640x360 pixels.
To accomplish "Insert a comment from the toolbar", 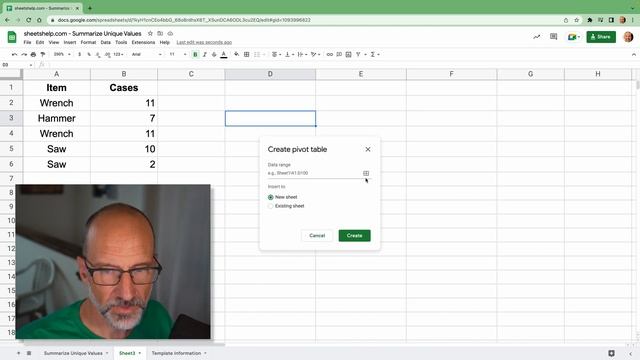I will [339, 54].
